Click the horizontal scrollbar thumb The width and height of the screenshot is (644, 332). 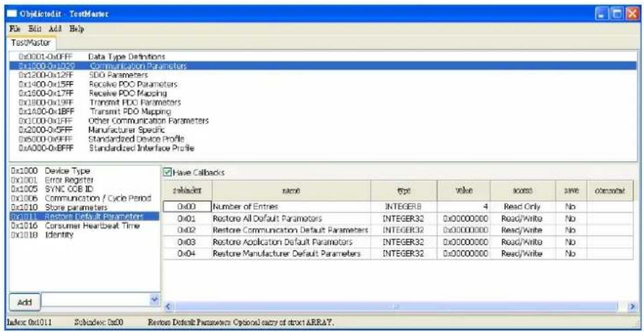coord(396,307)
